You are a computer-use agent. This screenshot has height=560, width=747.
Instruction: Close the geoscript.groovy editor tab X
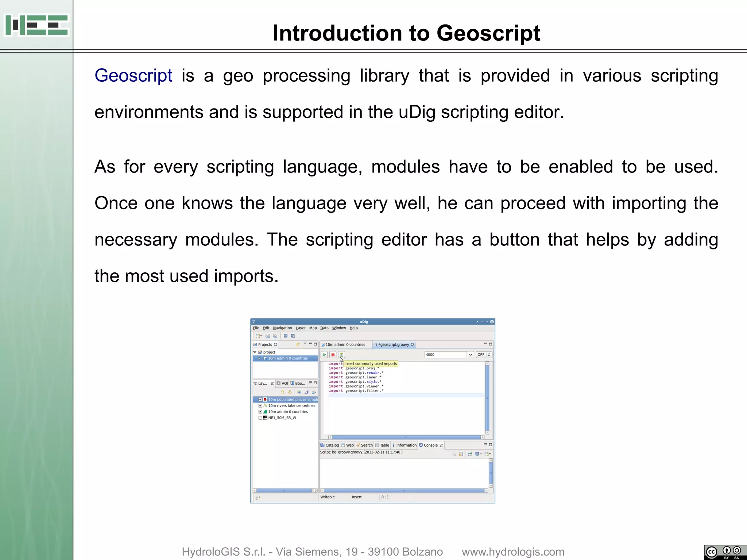[x=413, y=345]
